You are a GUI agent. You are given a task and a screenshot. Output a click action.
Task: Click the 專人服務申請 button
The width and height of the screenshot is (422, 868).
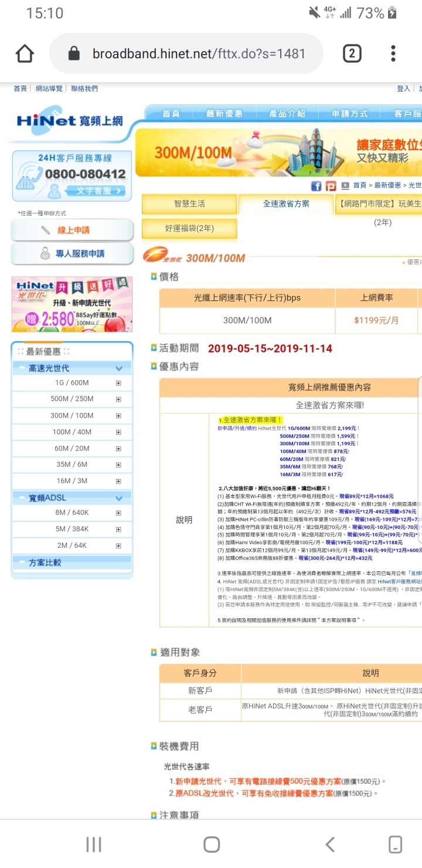pyautogui.click(x=72, y=254)
